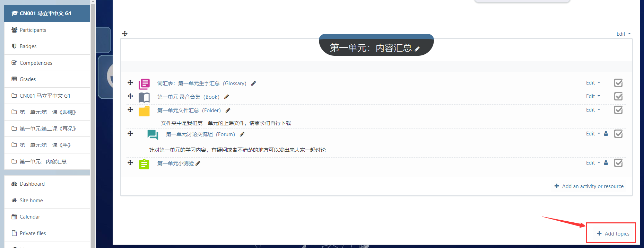Expand Edit menu for Forum activity
644x248 pixels.
pos(593,134)
